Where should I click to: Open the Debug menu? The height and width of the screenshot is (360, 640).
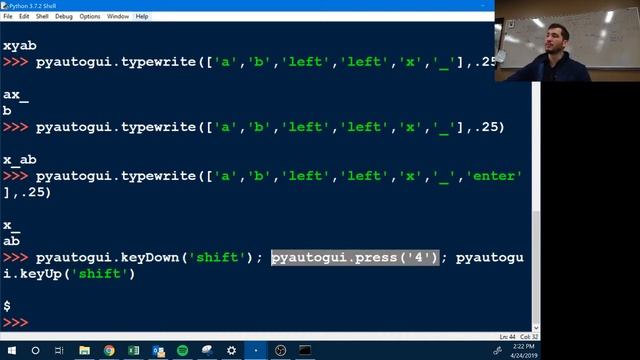[64, 16]
